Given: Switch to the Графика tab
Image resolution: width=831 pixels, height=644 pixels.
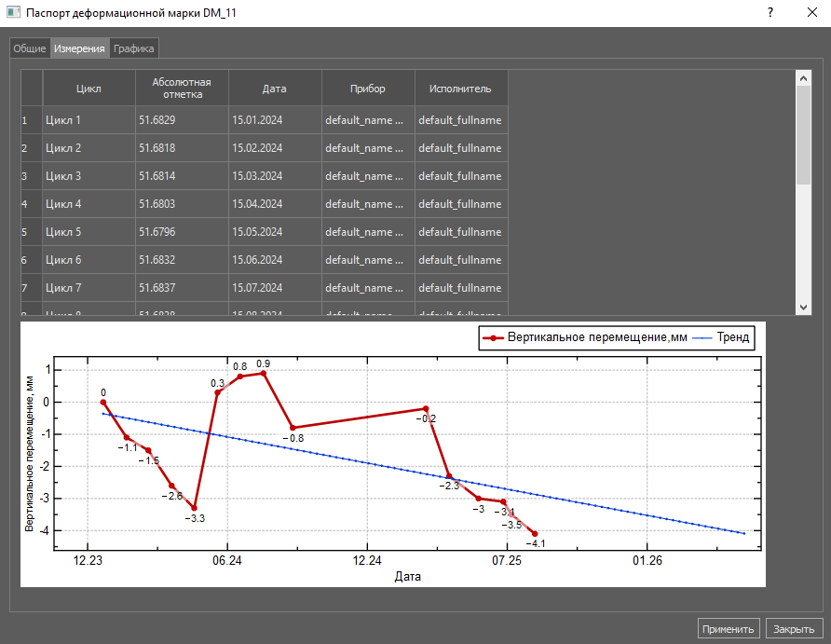Looking at the screenshot, I should (134, 48).
